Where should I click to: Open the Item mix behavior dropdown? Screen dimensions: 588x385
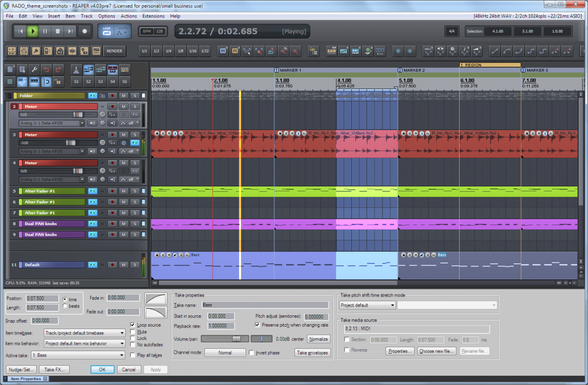[x=85, y=343]
